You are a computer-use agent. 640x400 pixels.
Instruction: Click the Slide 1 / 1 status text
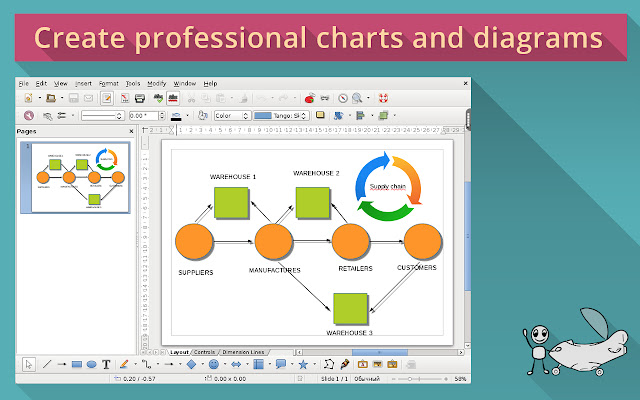pyautogui.click(x=334, y=379)
